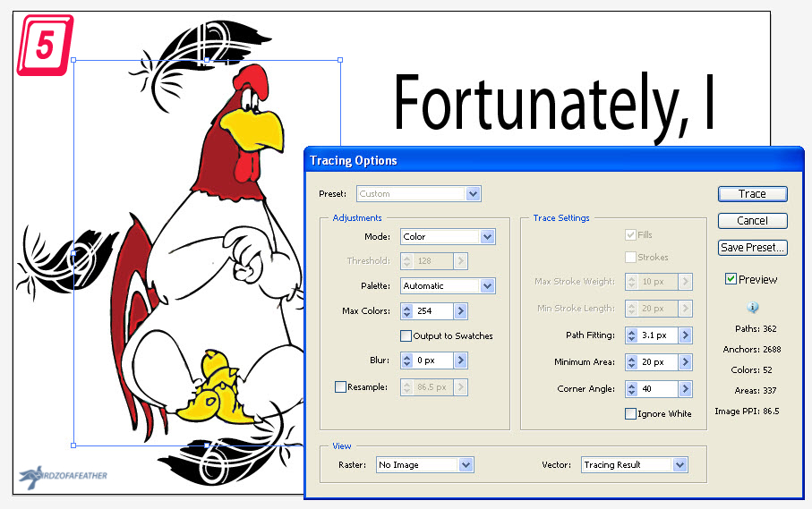Click the Corner Angle value field
The height and width of the screenshot is (509, 812).
tap(658, 389)
